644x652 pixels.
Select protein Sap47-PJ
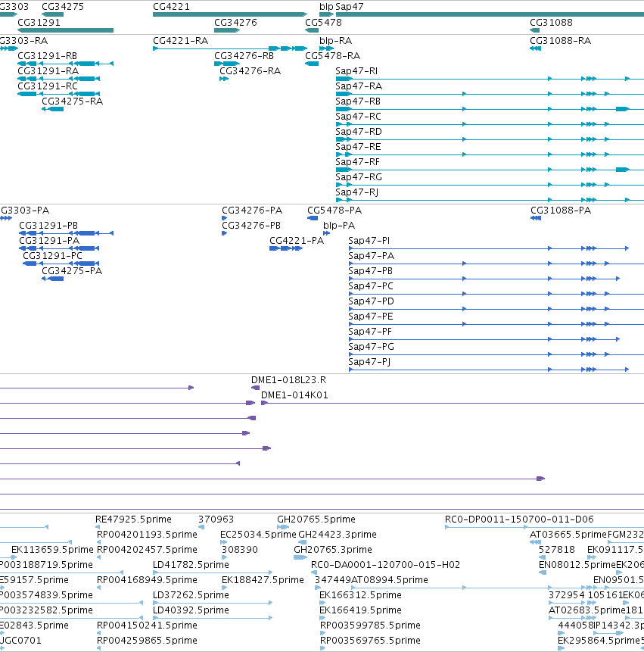point(489,370)
